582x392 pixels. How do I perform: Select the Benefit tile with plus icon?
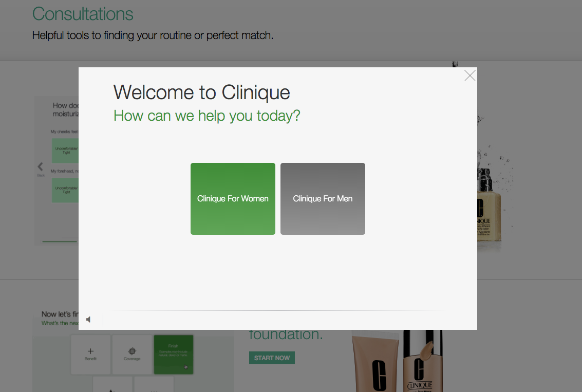tap(90, 354)
